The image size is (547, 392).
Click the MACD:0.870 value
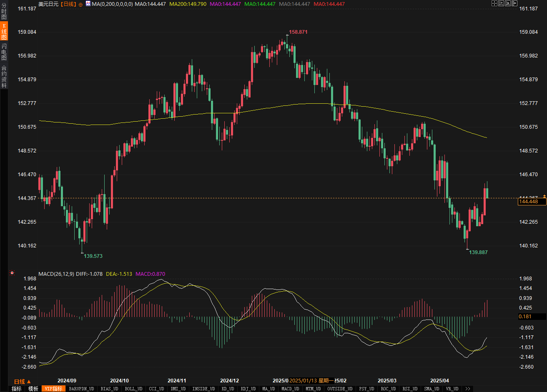point(151,274)
